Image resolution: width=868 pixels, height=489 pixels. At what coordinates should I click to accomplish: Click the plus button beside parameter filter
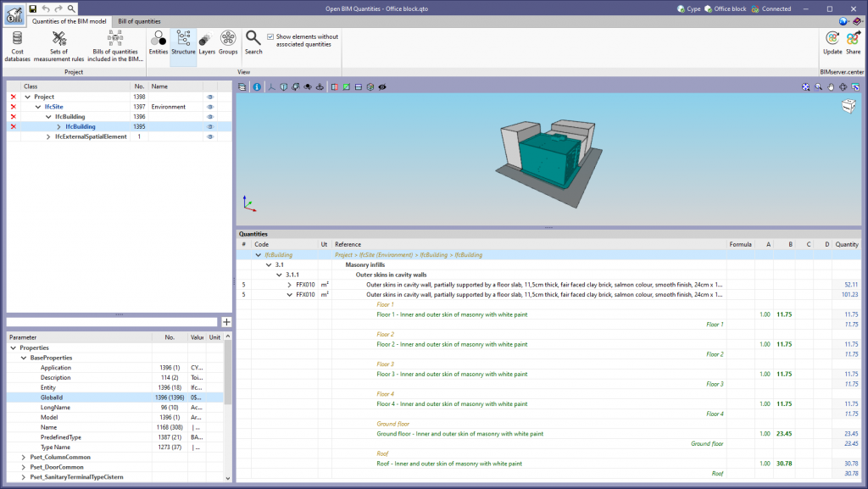(226, 322)
